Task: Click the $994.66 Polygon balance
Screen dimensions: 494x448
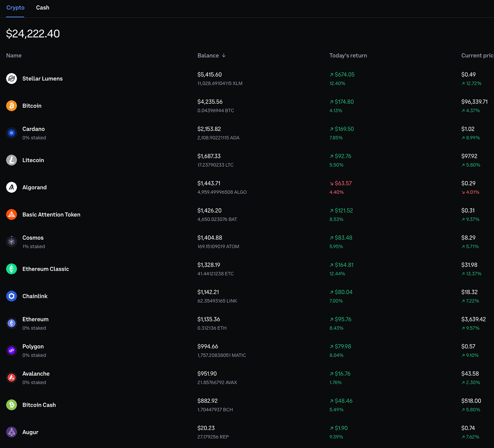Action: [x=208, y=346]
